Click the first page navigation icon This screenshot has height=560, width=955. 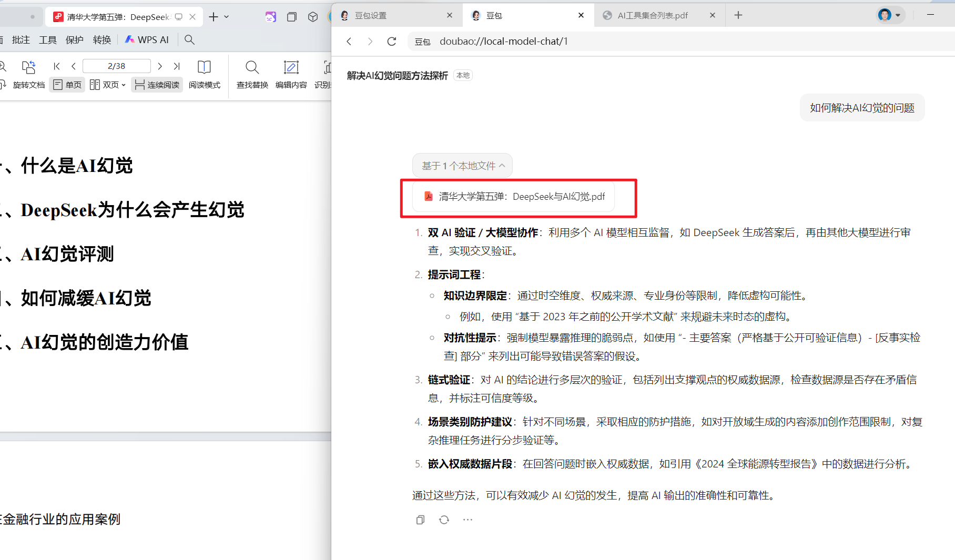tap(57, 66)
